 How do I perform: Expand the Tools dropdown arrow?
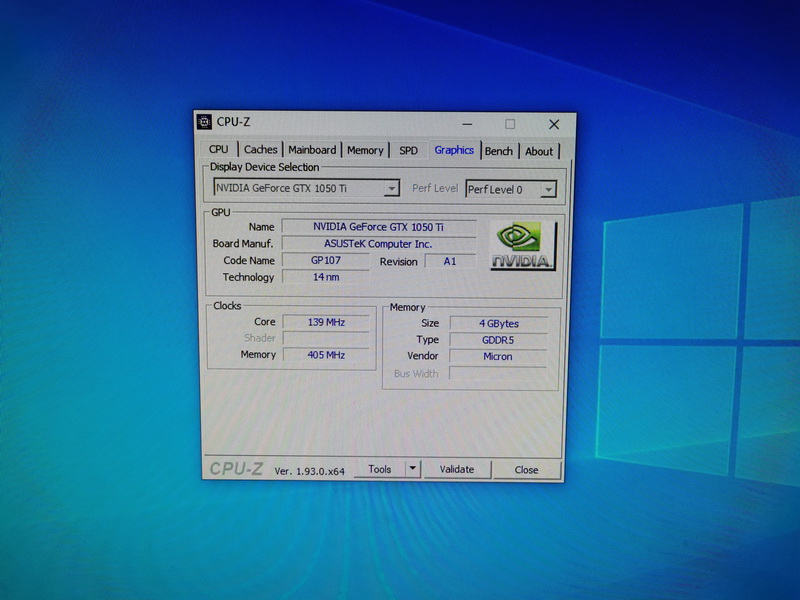[x=413, y=469]
